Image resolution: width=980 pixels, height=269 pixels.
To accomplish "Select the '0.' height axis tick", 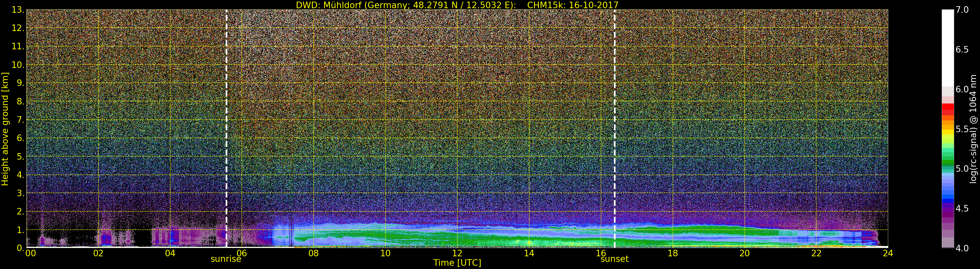I will (20, 248).
